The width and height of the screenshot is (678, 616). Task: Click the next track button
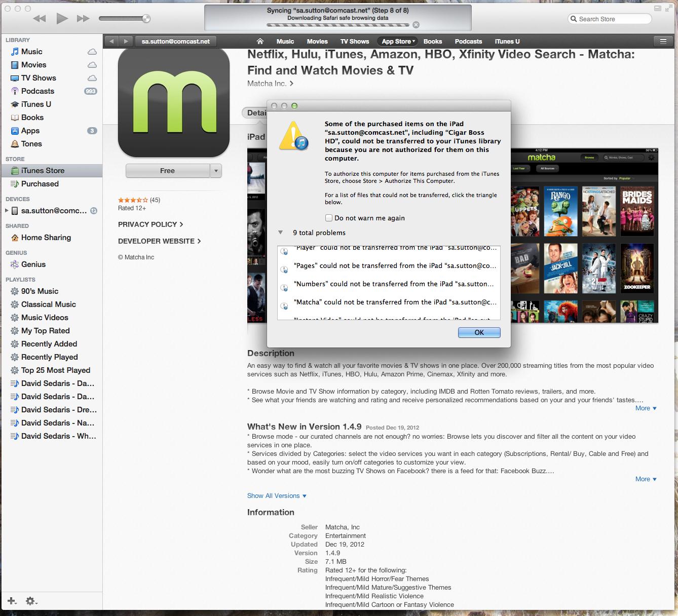[x=83, y=19]
